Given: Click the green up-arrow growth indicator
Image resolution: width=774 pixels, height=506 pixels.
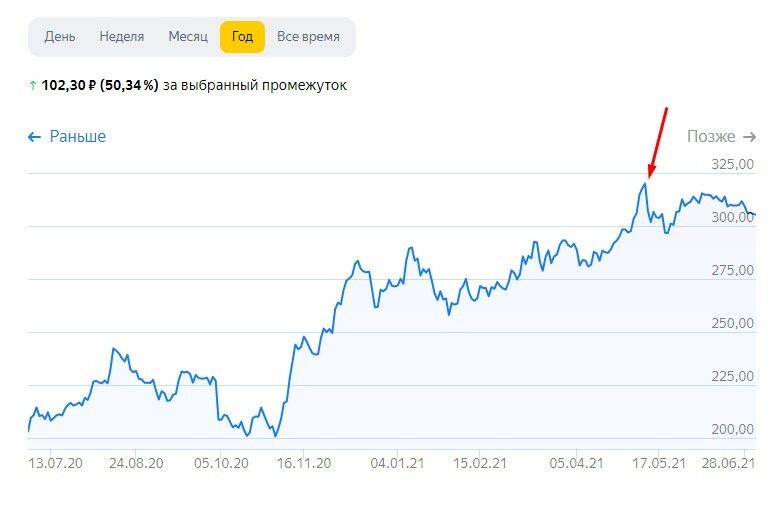Looking at the screenshot, I should 33,86.
